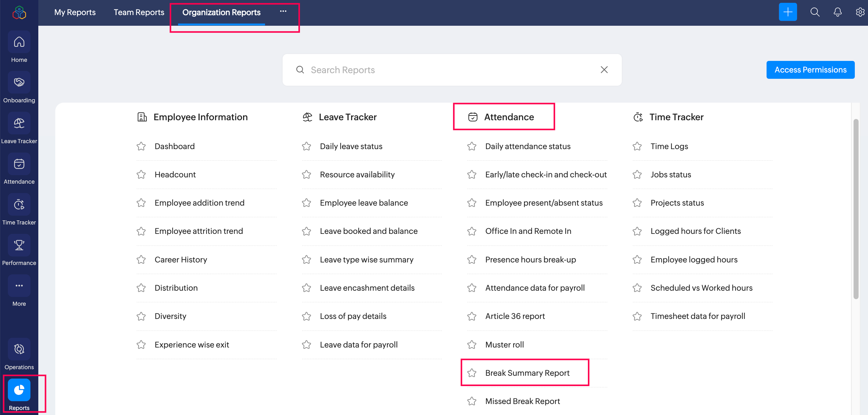
Task: Open the Muster roll report
Action: point(504,345)
